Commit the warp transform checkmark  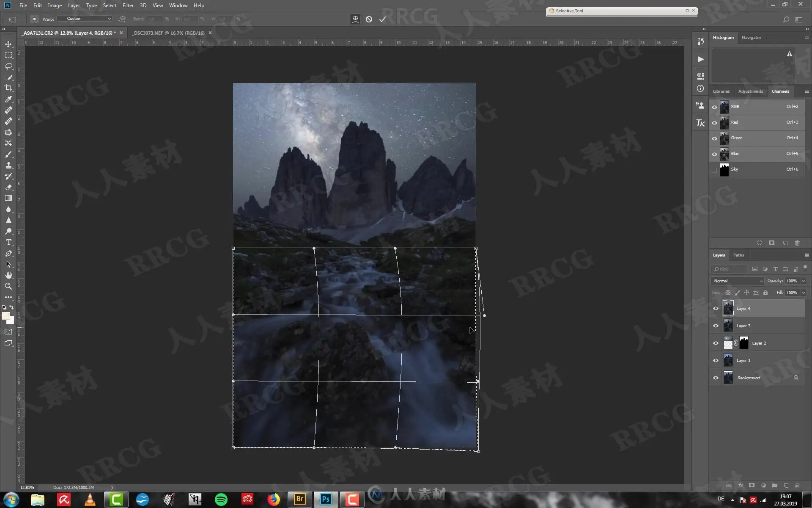tap(382, 19)
